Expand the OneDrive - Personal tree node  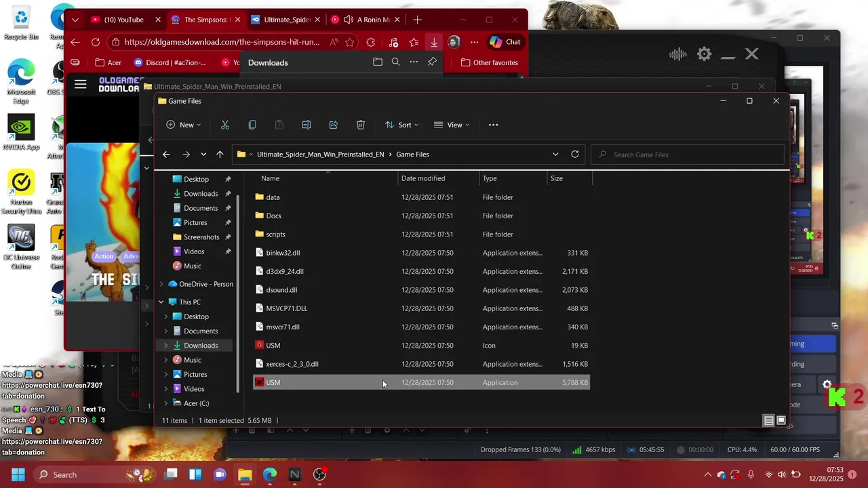point(161,284)
